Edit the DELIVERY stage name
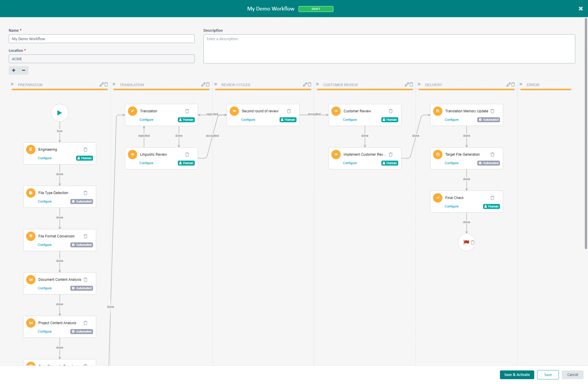This screenshot has width=588, height=384. pyautogui.click(x=508, y=85)
